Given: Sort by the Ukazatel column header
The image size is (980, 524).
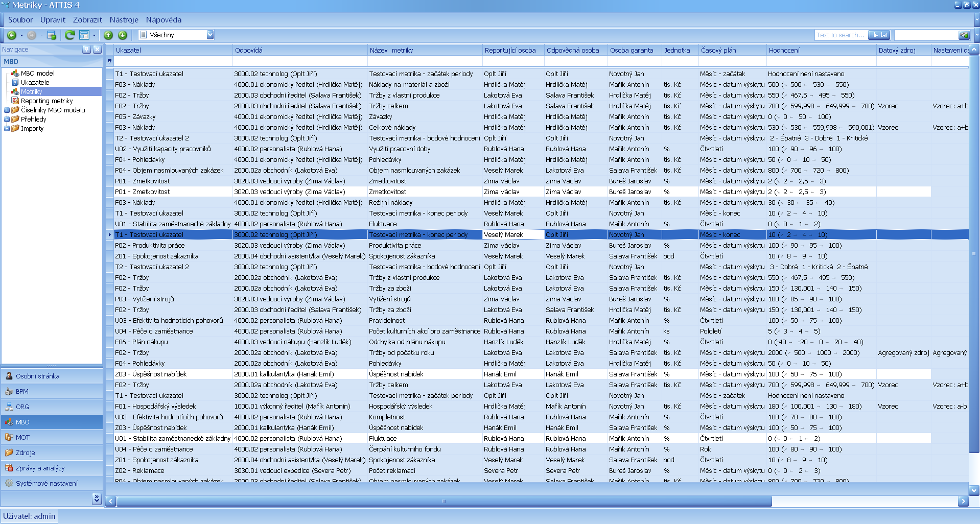Looking at the screenshot, I should (173, 50).
